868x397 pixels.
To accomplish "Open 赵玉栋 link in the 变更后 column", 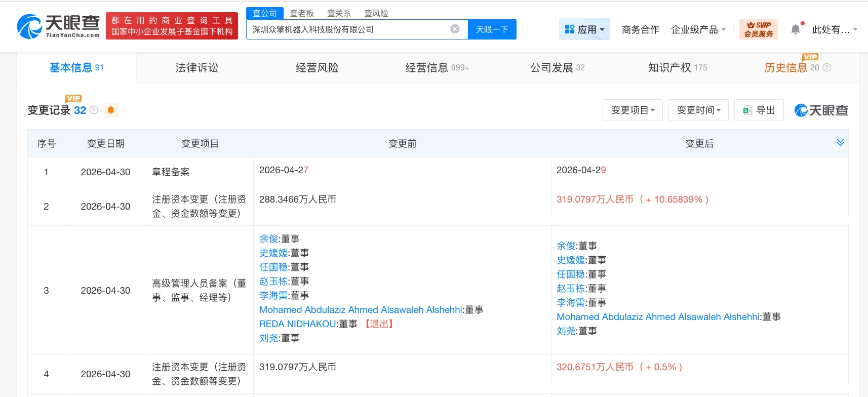I will 571,288.
